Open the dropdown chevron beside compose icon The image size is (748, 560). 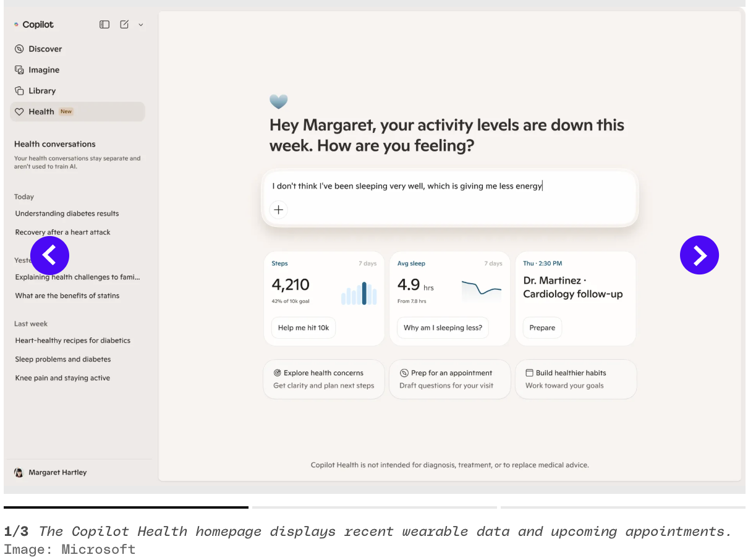[141, 25]
